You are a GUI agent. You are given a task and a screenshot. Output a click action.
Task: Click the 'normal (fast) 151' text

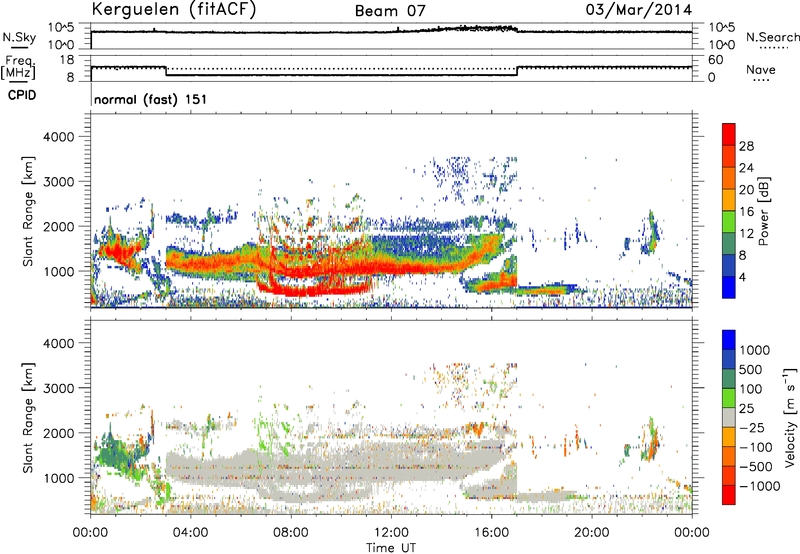[151, 99]
